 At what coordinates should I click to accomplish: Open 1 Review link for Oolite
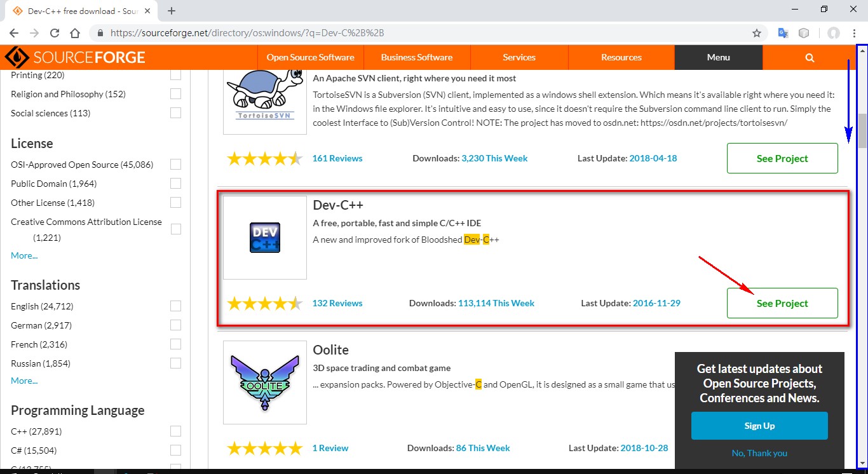(330, 448)
